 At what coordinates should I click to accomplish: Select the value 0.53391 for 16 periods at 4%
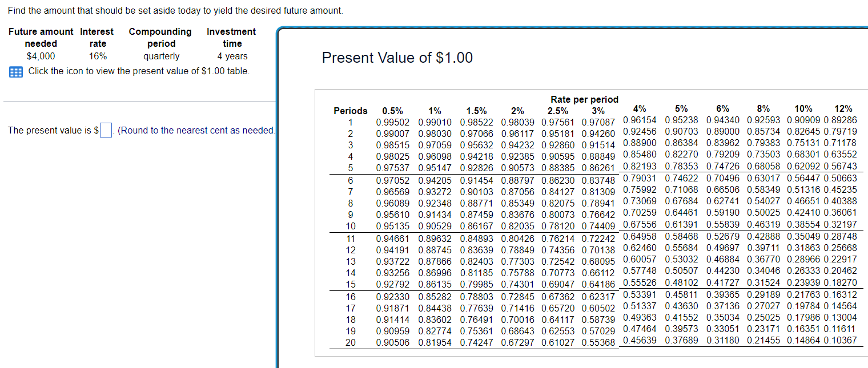[x=639, y=295]
